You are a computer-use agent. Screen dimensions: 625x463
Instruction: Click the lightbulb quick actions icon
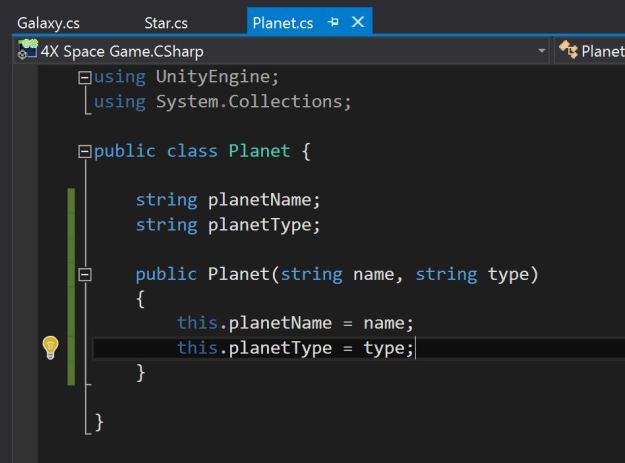click(x=50, y=347)
